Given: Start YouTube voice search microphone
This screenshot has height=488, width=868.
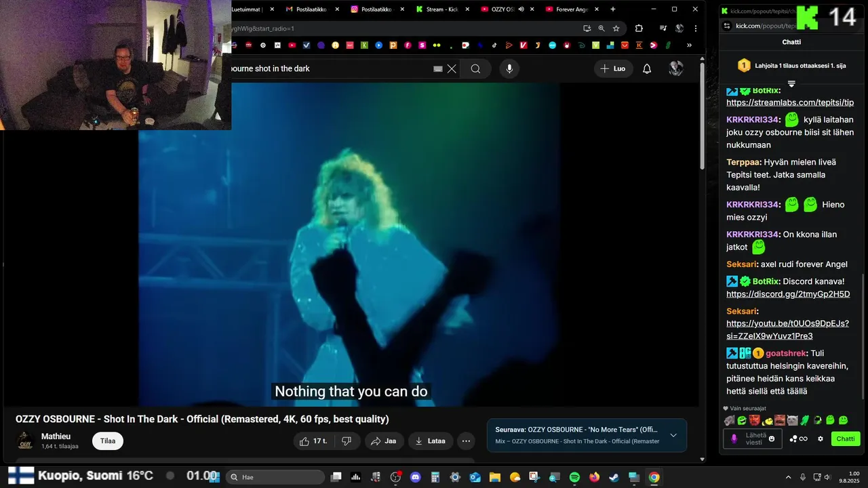Looking at the screenshot, I should 509,68.
